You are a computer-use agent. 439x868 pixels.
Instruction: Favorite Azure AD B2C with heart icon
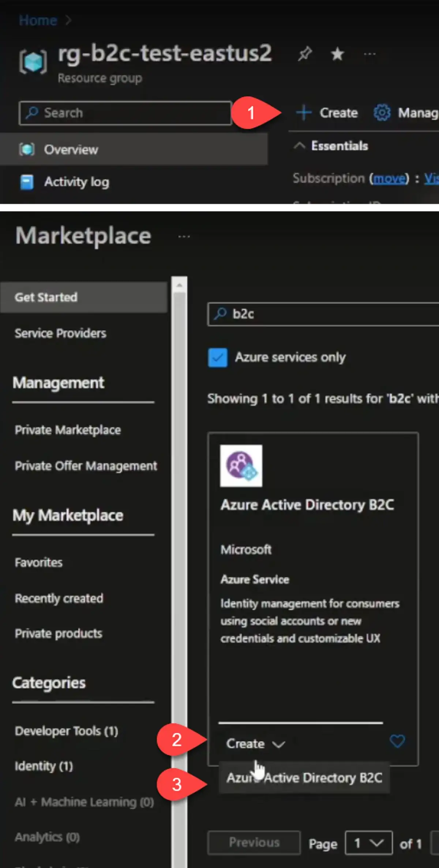tap(397, 741)
